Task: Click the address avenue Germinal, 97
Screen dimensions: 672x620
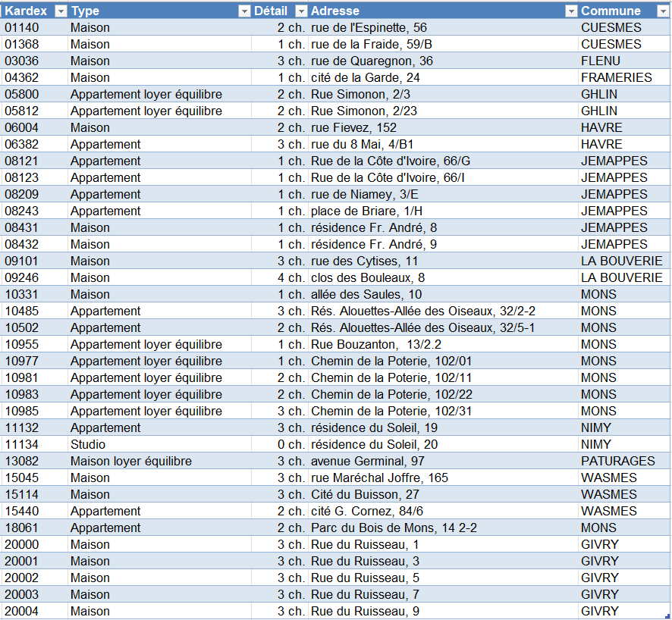Action: 366,461
